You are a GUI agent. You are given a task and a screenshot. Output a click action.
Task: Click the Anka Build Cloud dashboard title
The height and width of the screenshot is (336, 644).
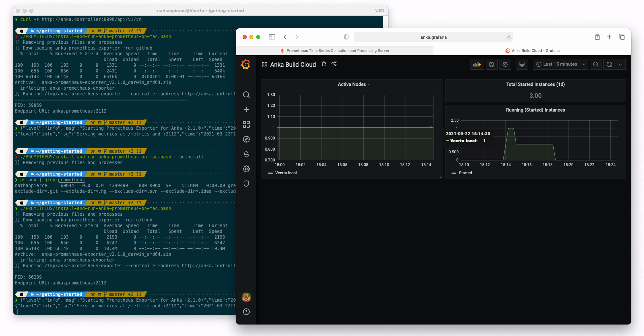coord(293,65)
